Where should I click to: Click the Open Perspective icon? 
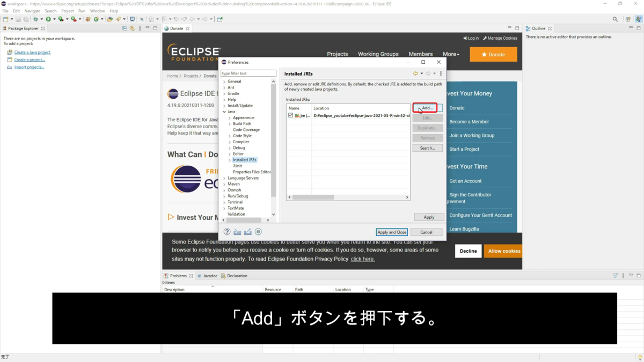coord(628,19)
